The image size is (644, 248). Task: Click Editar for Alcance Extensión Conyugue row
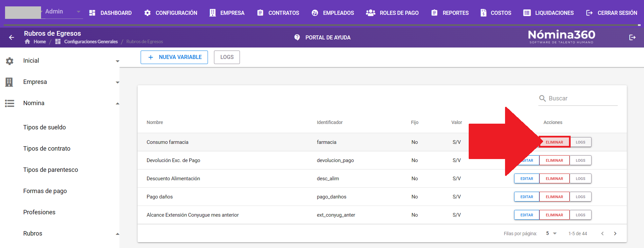click(527, 215)
